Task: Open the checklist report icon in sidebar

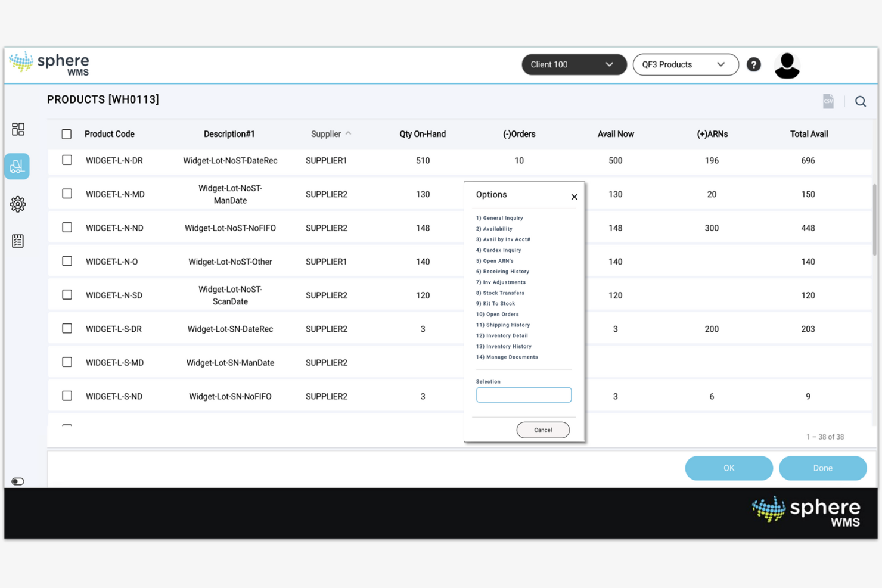Action: click(17, 241)
